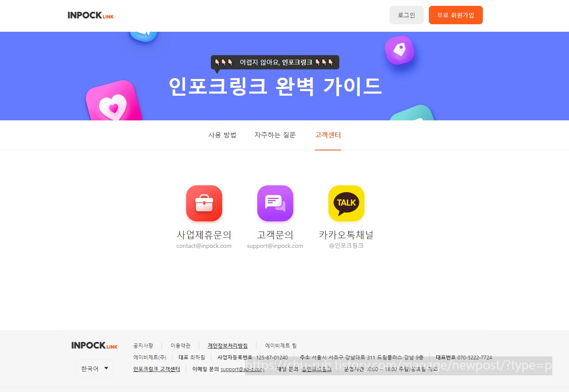Switch to the 자주하는 질문 tab

(x=275, y=135)
